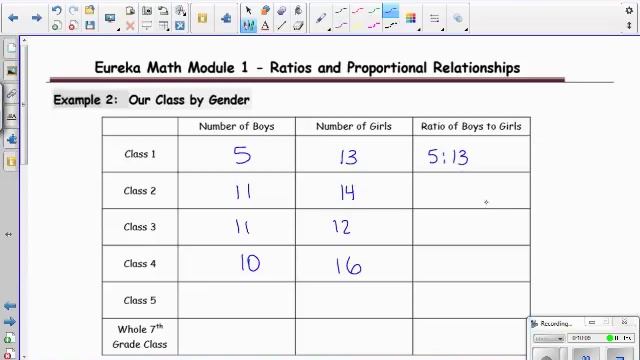Go to previous page with toolbar back arrow
Image resolution: width=640 pixels, height=360 pixels.
click(13, 18)
